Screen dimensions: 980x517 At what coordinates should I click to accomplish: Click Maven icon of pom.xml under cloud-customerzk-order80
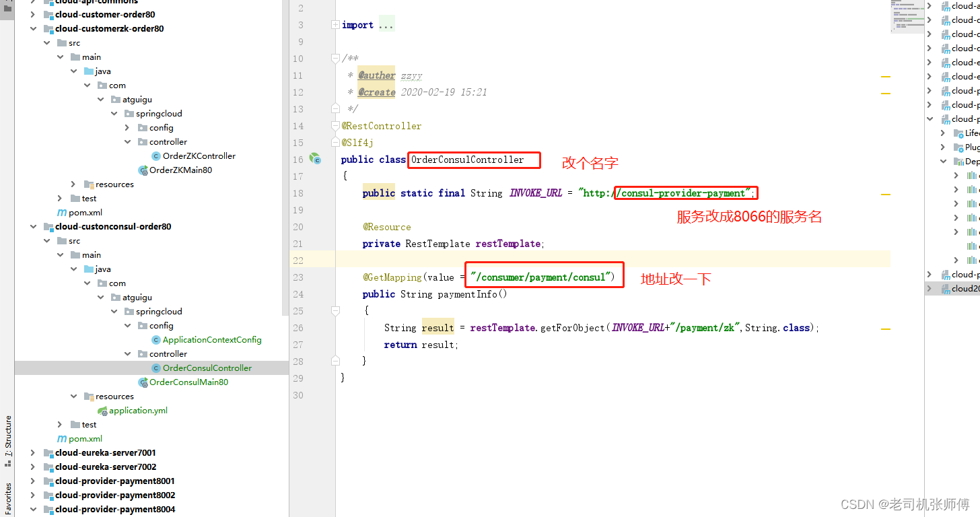[63, 213]
